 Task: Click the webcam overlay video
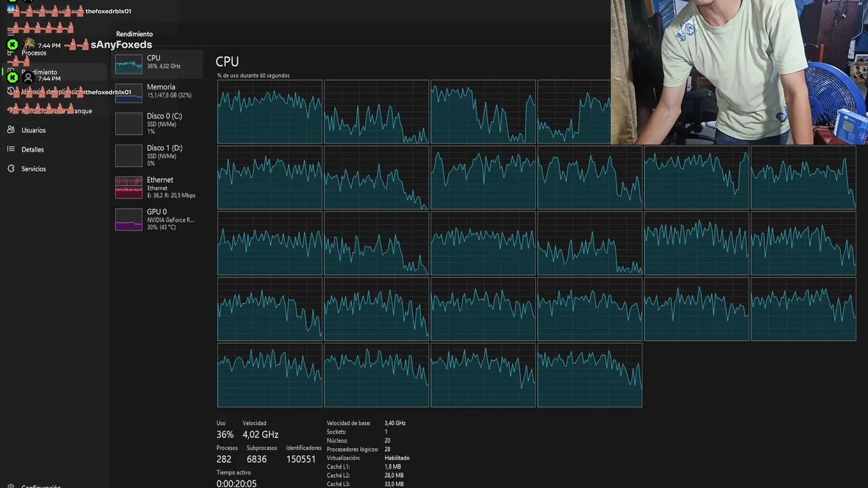[739, 72]
